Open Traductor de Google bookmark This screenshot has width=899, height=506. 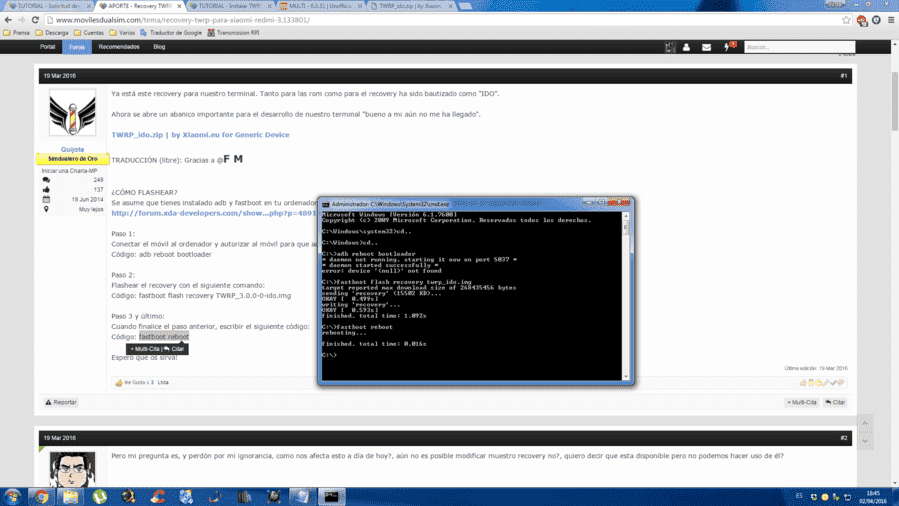171,33
